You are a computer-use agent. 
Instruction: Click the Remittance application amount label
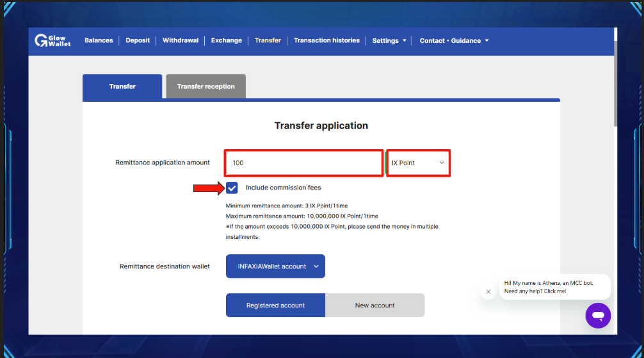click(163, 163)
